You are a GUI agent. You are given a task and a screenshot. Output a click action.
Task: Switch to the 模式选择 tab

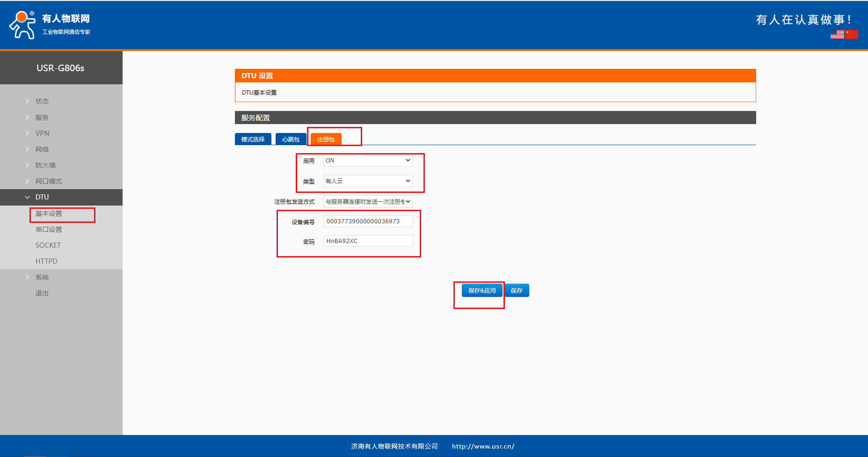(x=253, y=140)
